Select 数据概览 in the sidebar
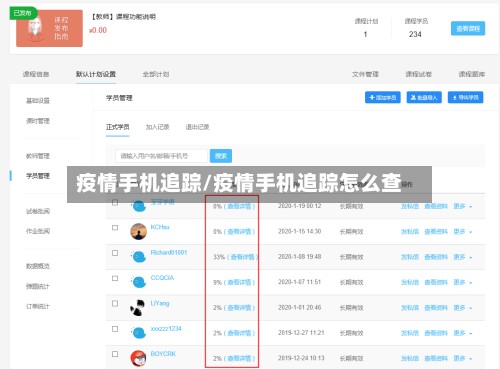 pos(38,266)
